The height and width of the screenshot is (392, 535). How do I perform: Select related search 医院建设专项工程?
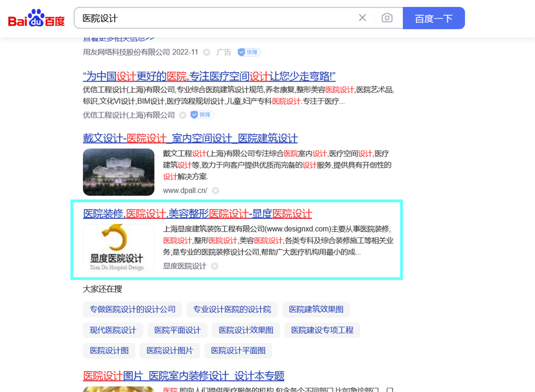[x=322, y=330]
